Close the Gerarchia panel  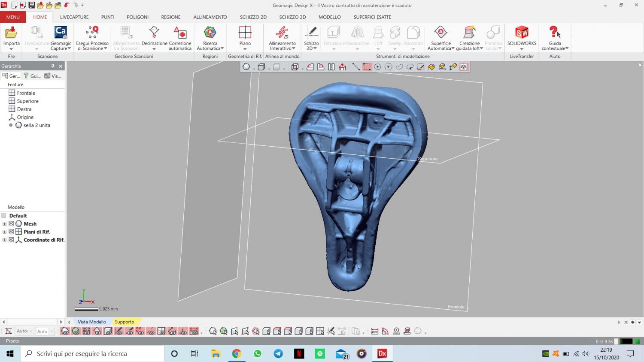click(x=61, y=66)
